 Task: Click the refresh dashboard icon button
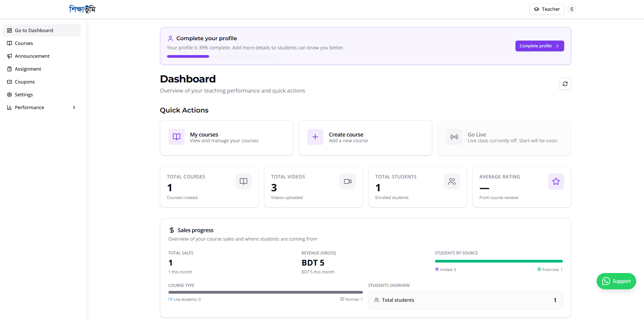tap(565, 84)
